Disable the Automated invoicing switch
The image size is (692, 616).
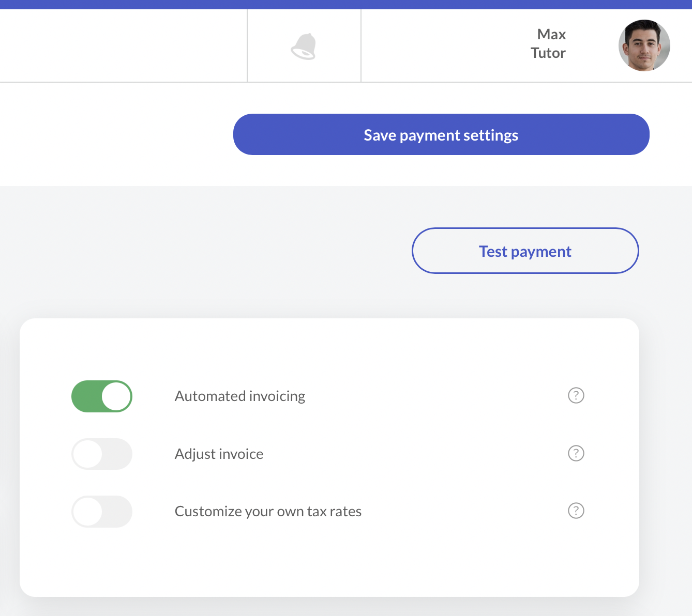[102, 396]
